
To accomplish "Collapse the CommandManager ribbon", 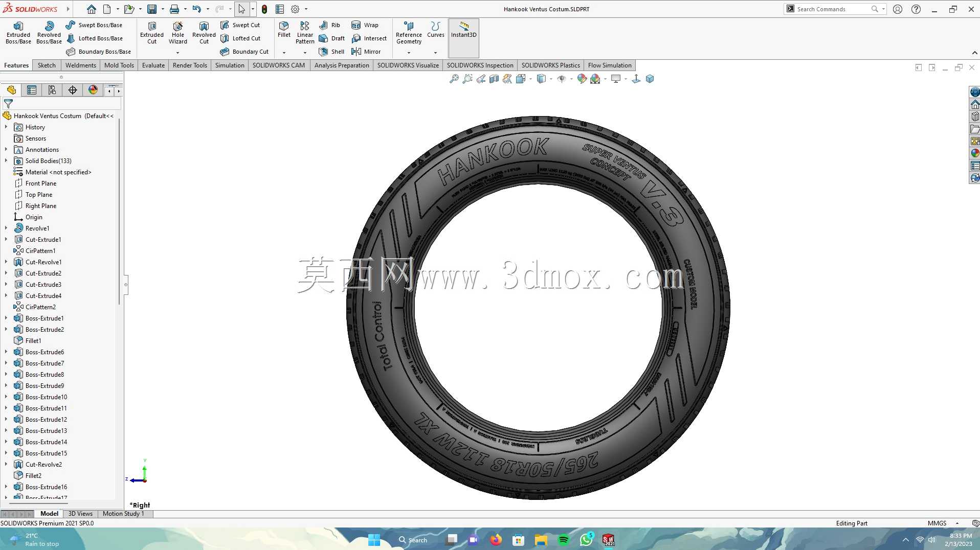I will [974, 53].
